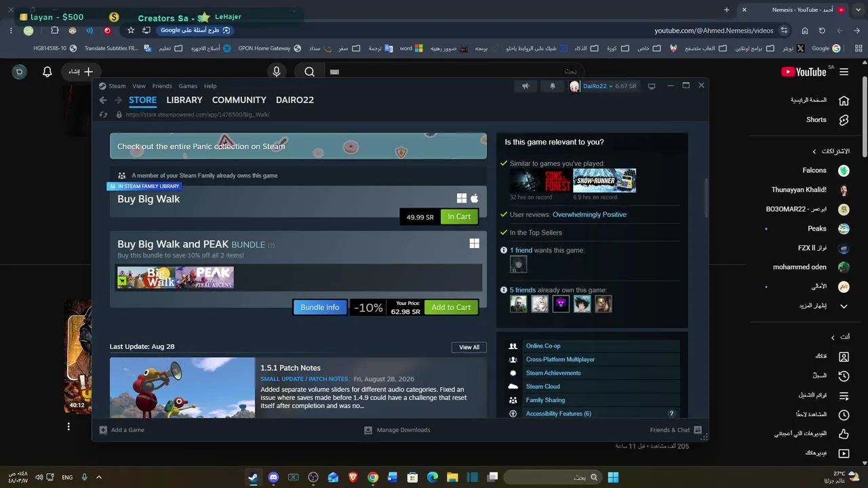Open the YouTube Create dropdown button
Viewport: 868px width, 488px height.
tap(81, 71)
